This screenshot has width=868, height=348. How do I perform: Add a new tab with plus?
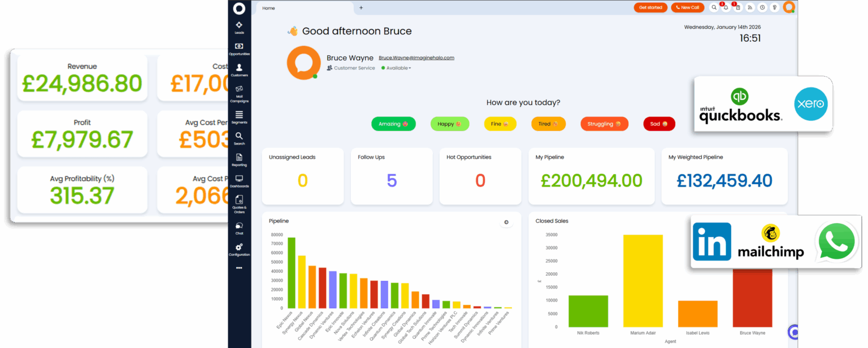(x=361, y=8)
